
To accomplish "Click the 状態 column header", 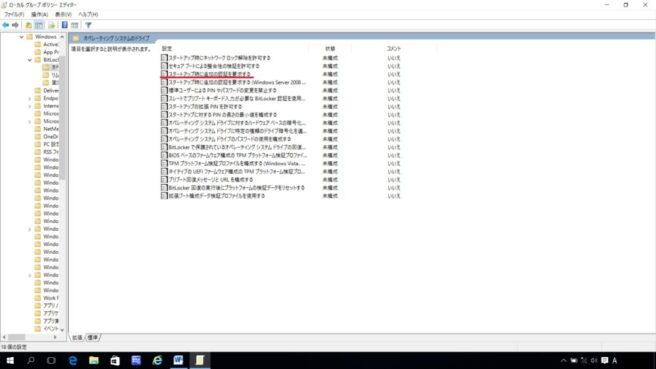I will pos(330,49).
